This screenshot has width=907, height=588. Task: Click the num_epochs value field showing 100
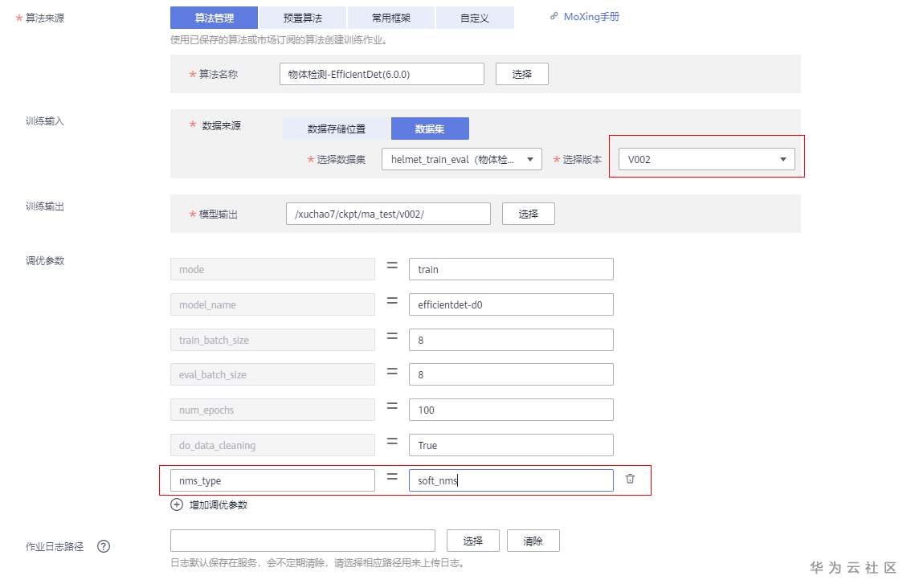pos(511,409)
